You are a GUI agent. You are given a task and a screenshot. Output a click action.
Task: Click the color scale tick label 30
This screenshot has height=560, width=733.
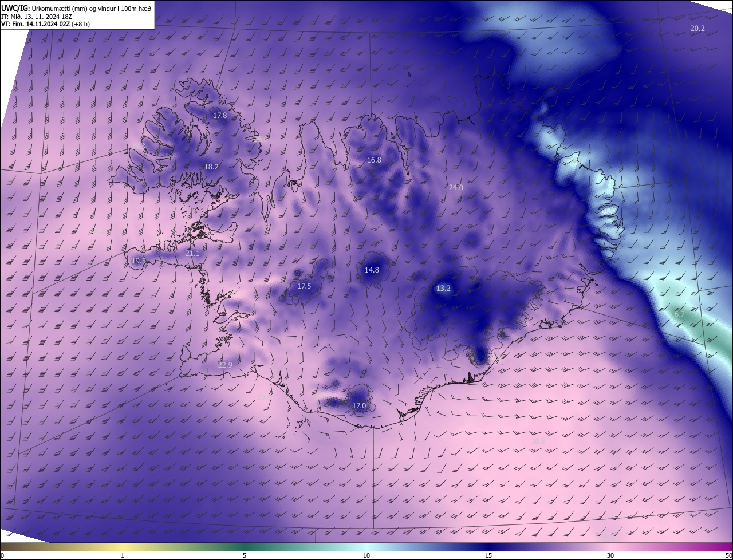point(610,555)
